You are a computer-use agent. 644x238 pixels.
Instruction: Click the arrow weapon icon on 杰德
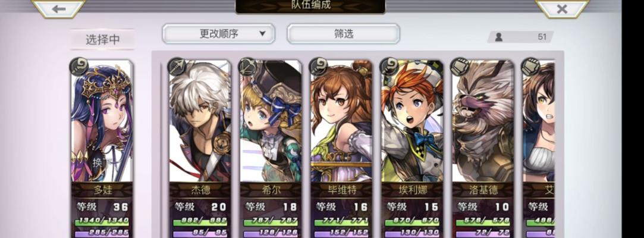pos(177,67)
